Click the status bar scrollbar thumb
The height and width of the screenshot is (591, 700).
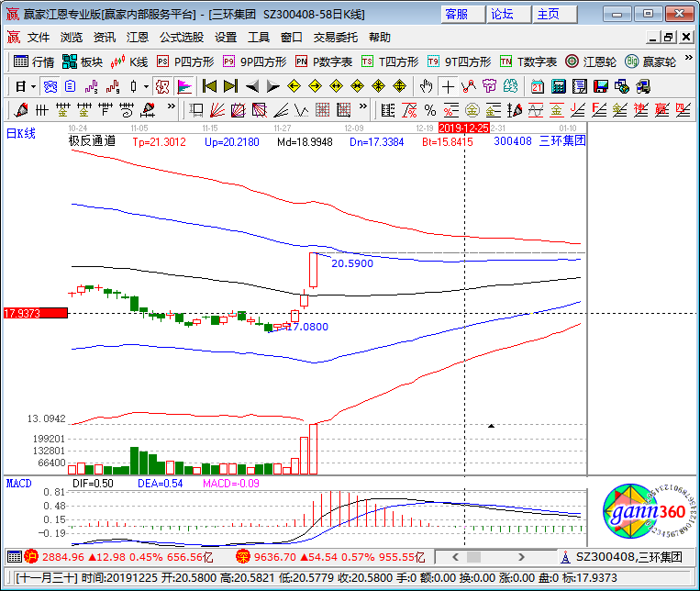(473, 557)
